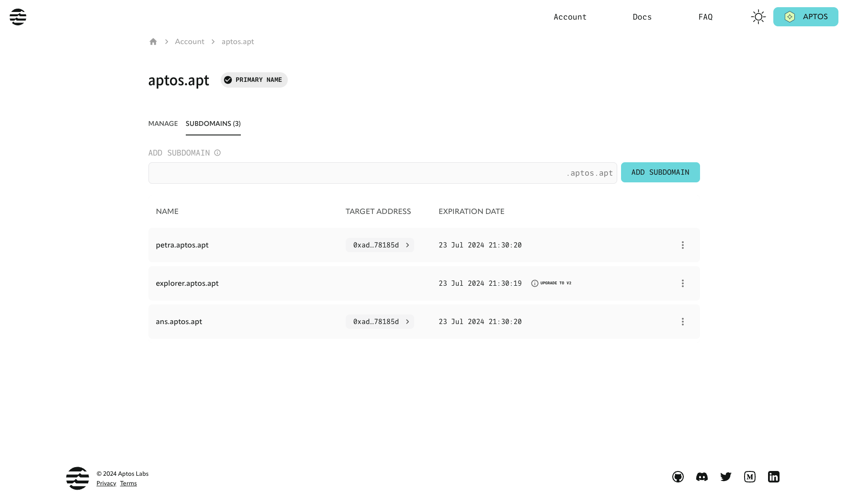Click the Add Subdomain button
848x504 pixels.
[x=660, y=172]
